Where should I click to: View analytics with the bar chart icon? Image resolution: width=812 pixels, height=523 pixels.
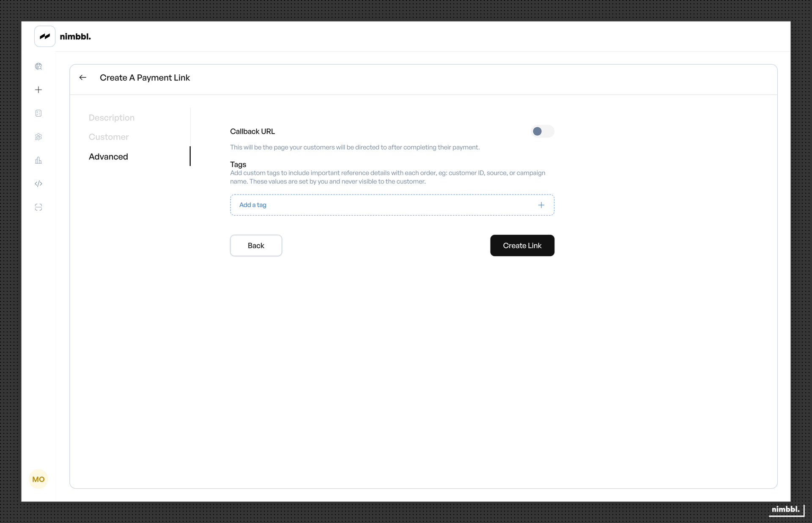(38, 160)
